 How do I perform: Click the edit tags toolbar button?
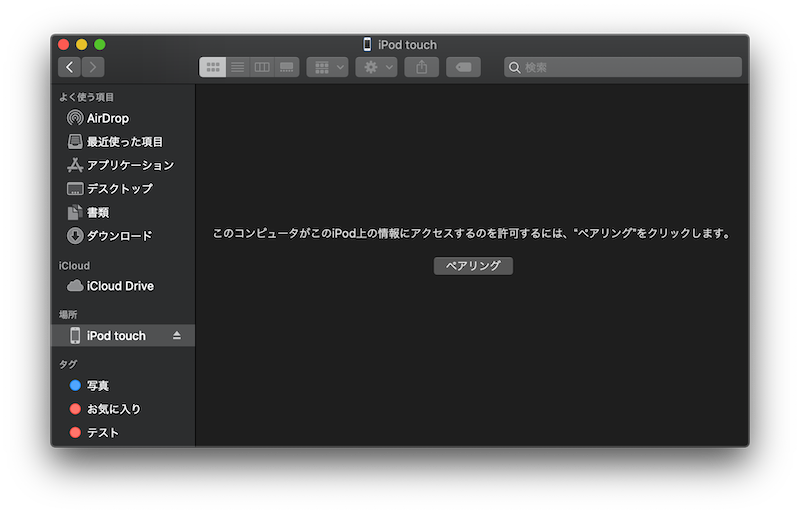(463, 67)
